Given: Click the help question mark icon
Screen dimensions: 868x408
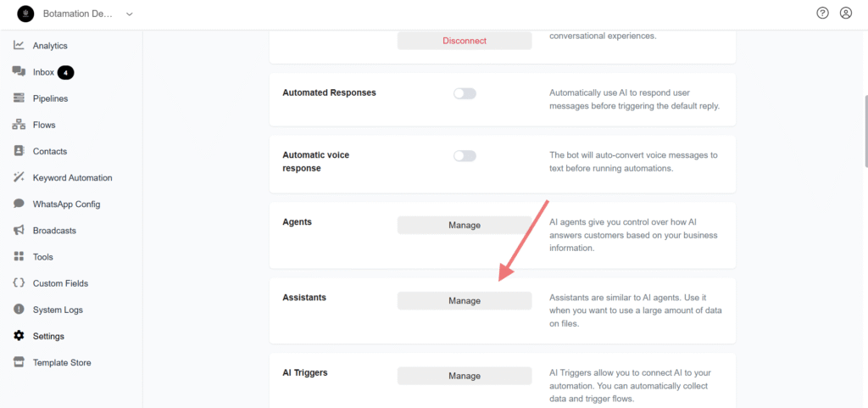Looking at the screenshot, I should (822, 14).
